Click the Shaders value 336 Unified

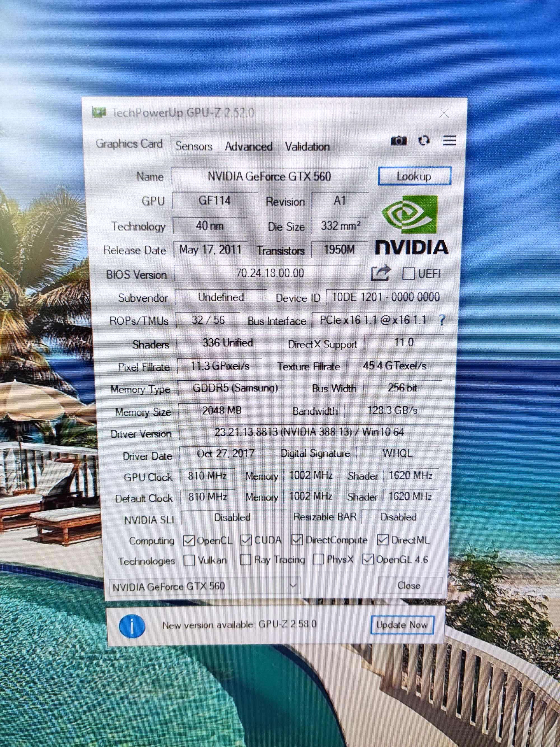(x=228, y=343)
